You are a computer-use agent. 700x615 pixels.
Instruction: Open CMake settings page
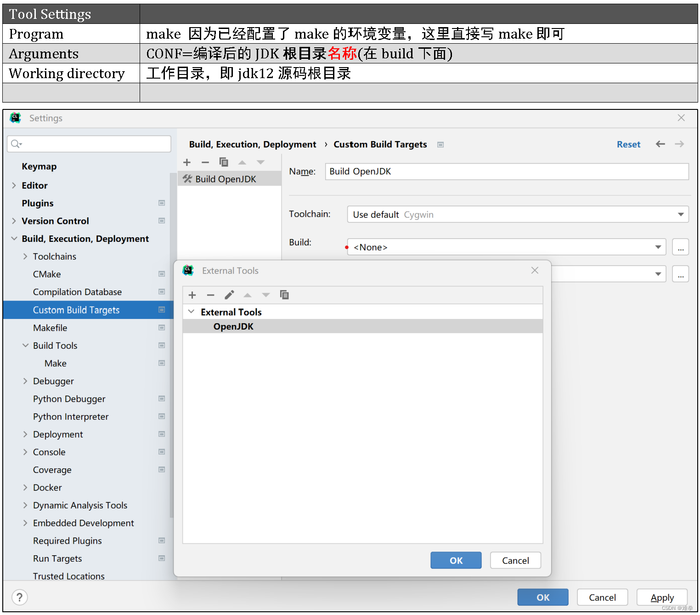point(47,274)
